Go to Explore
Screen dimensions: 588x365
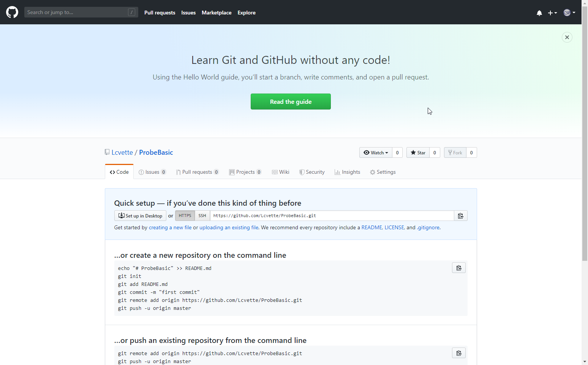pyautogui.click(x=247, y=13)
